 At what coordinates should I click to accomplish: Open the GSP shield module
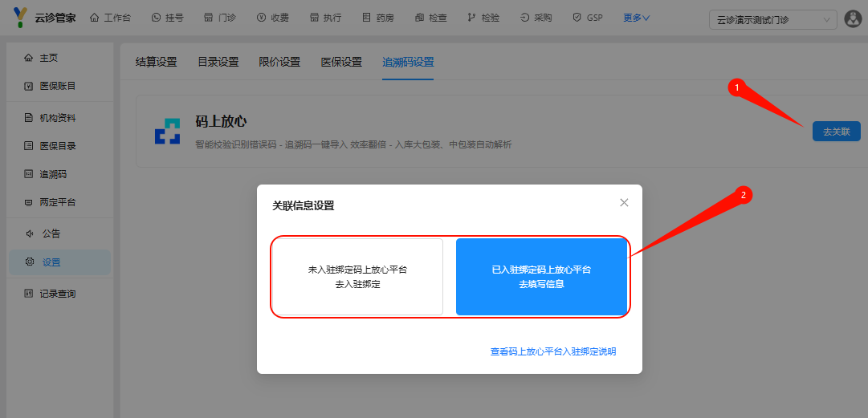tap(587, 18)
